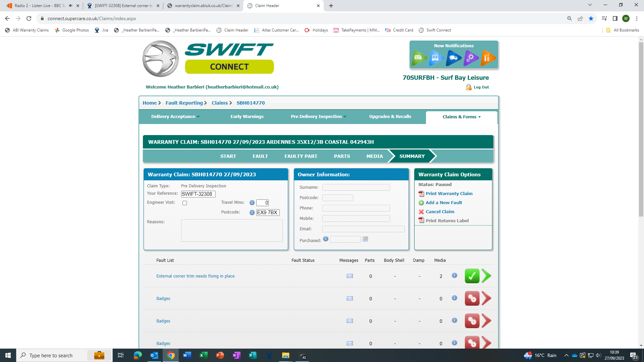Click the info icon on External corner trim row
This screenshot has height=362, width=644.
[454, 276]
